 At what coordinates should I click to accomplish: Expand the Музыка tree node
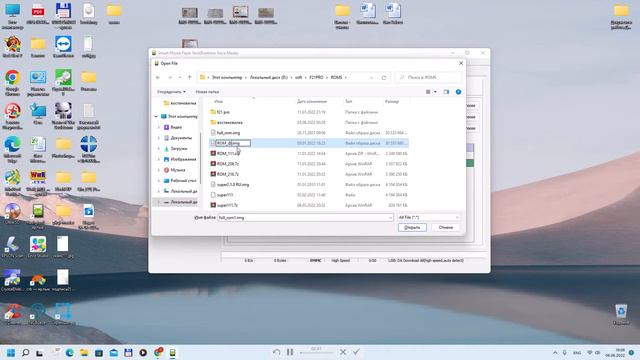pos(159,170)
